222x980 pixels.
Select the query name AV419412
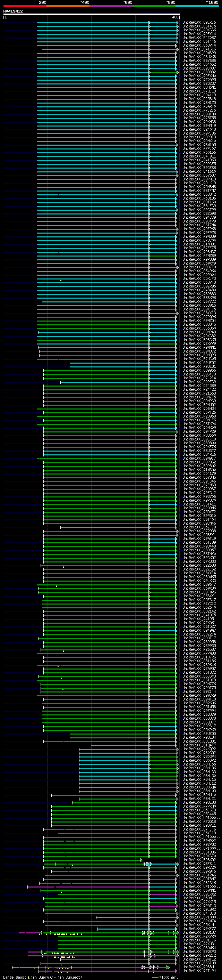coord(13,11)
